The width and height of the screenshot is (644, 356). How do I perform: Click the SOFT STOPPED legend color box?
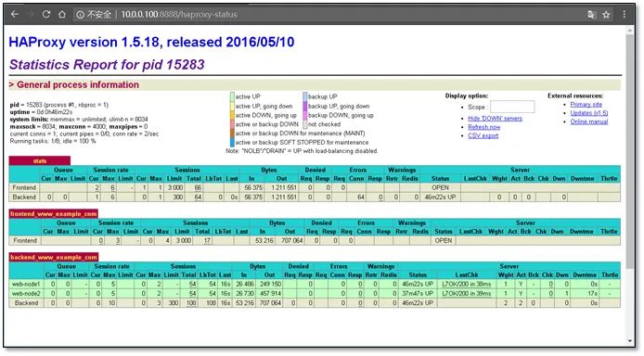(x=232, y=143)
